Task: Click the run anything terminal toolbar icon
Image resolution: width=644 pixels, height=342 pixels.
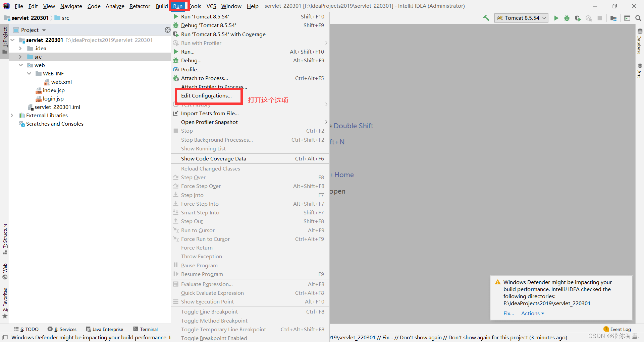Action: [627, 18]
